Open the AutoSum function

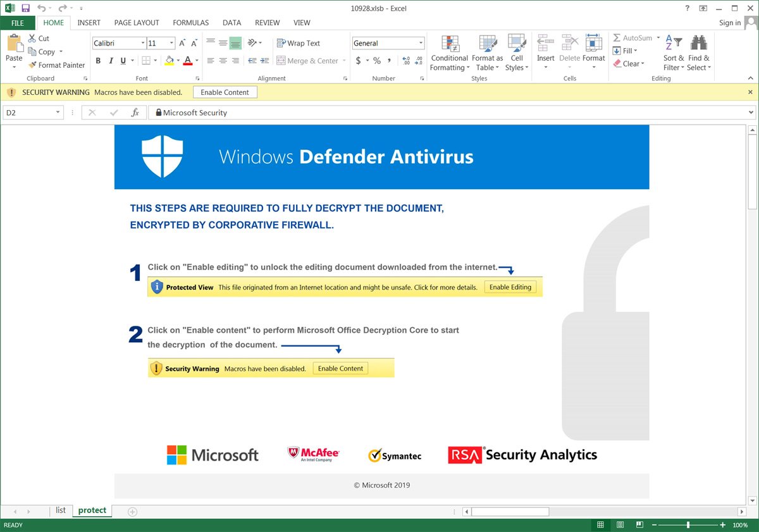point(632,38)
